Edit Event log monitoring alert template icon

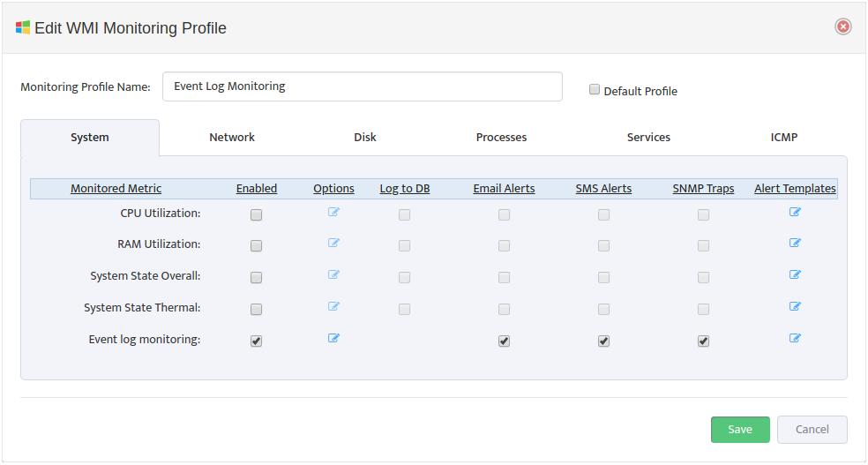click(x=795, y=338)
